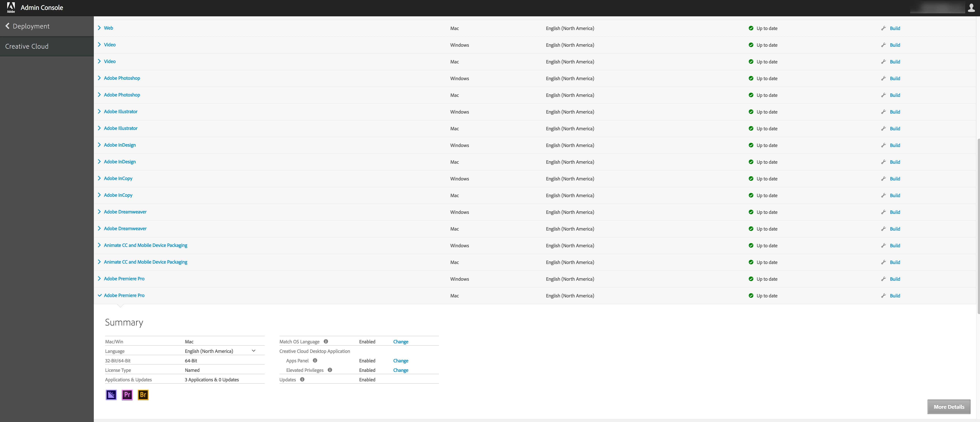Click the Adobe Bridge app icon
Screen dimensions: 980x422
click(x=143, y=395)
